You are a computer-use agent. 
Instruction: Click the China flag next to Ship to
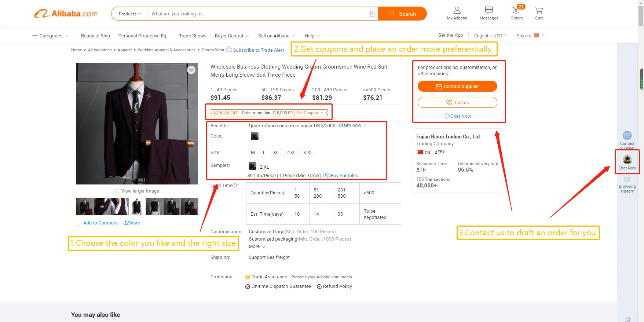click(537, 36)
